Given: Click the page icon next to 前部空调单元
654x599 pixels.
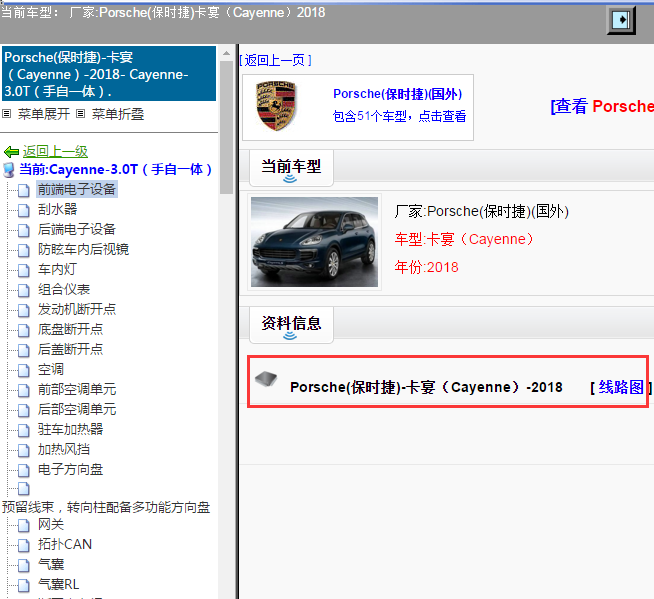Looking at the screenshot, I should point(24,390).
